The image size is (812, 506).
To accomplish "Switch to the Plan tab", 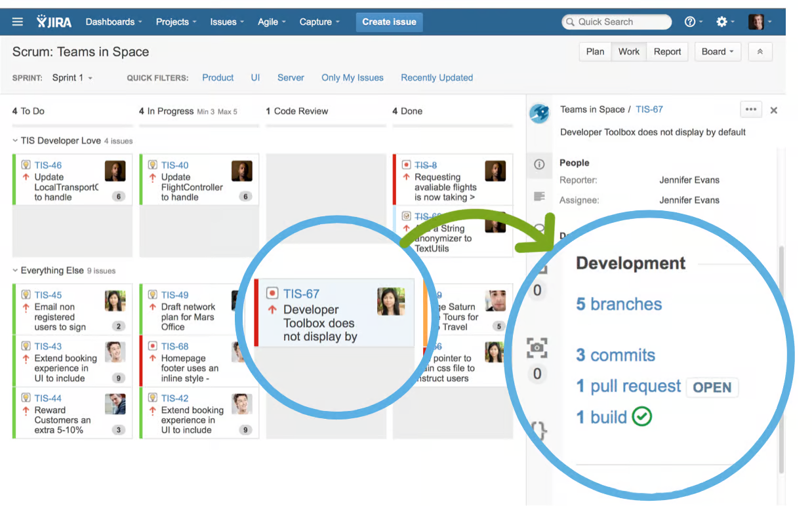I will click(594, 51).
